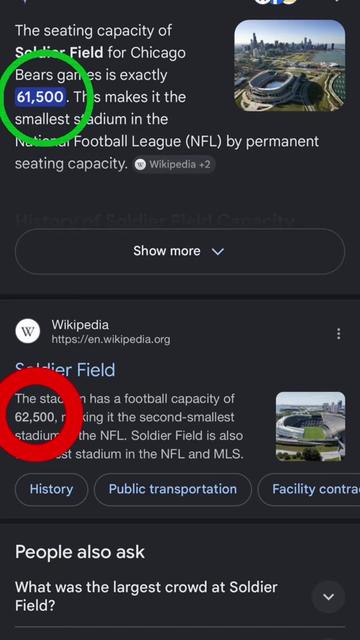Screen dimensions: 360x640
Task: Open the Soldier Field stadium thumbnail in the Wikipedia result
Action: coord(311,427)
